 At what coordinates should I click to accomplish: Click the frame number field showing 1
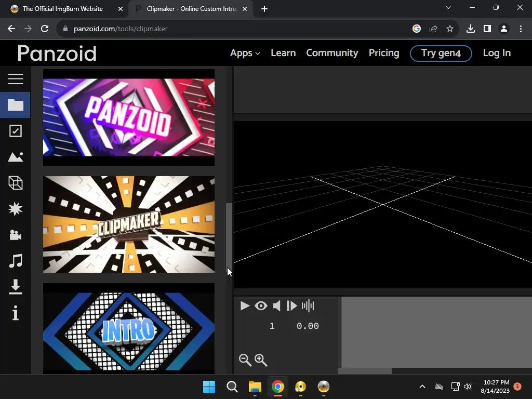272,326
